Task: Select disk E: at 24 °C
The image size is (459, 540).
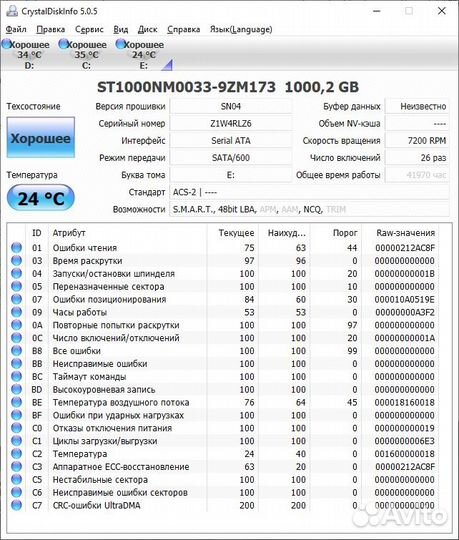Action: 140,54
